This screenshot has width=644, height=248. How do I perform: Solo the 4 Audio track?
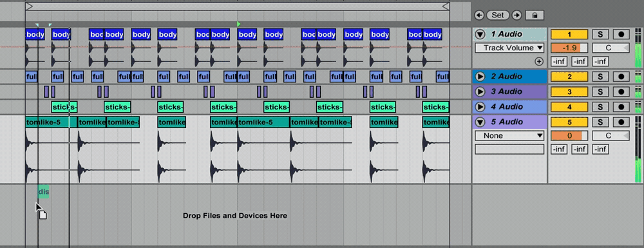tap(600, 107)
